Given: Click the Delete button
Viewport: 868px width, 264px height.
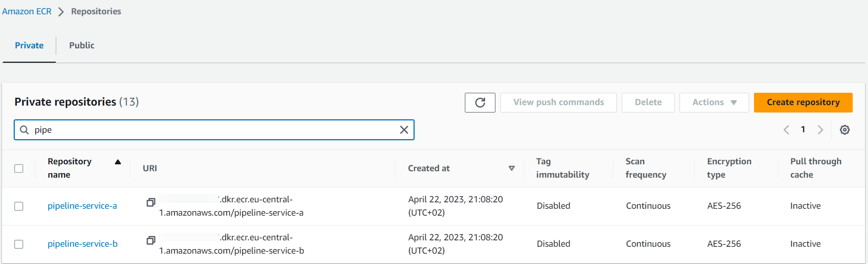Looking at the screenshot, I should coord(648,103).
